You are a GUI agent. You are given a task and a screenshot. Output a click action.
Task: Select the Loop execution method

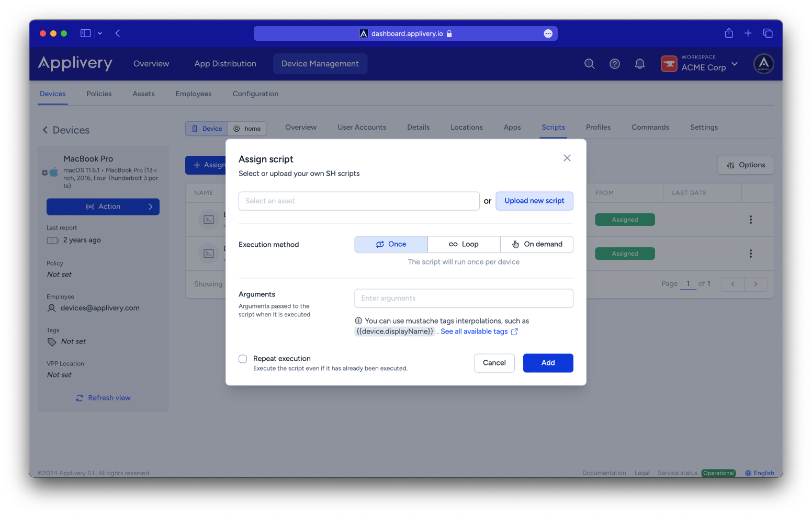pos(464,244)
